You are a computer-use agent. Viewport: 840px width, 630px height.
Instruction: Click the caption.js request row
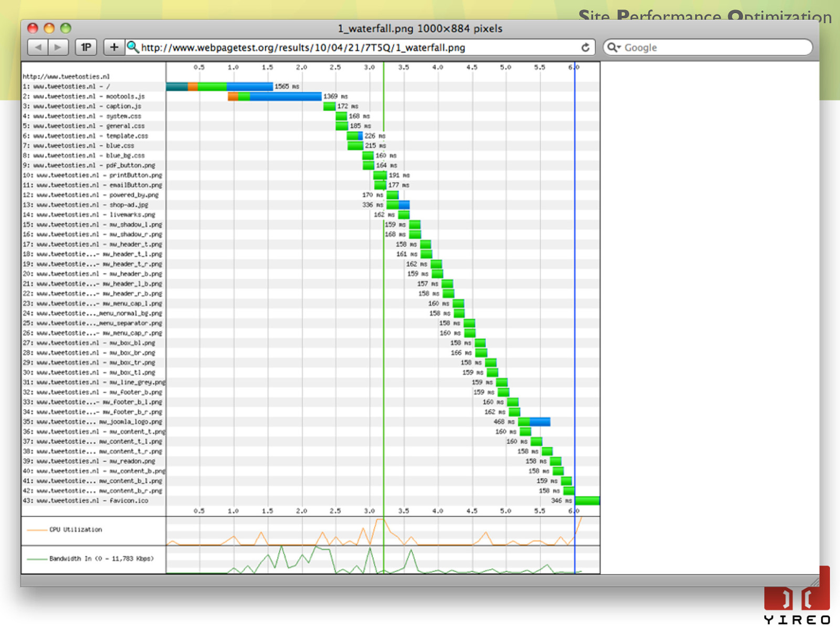point(311,106)
